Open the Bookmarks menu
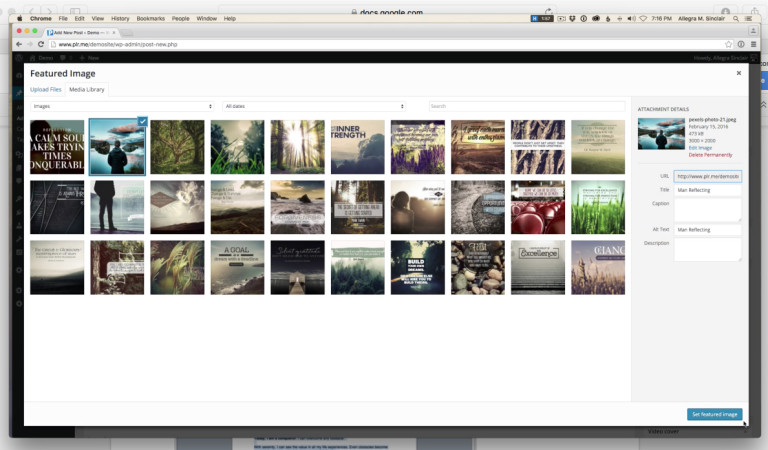This screenshot has width=768, height=450. coord(150,19)
